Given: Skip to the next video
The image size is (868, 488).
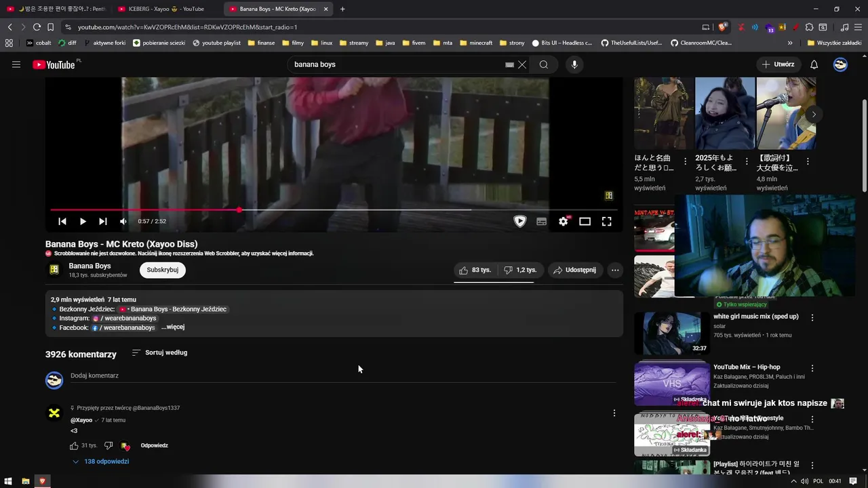Looking at the screenshot, I should coord(103,221).
